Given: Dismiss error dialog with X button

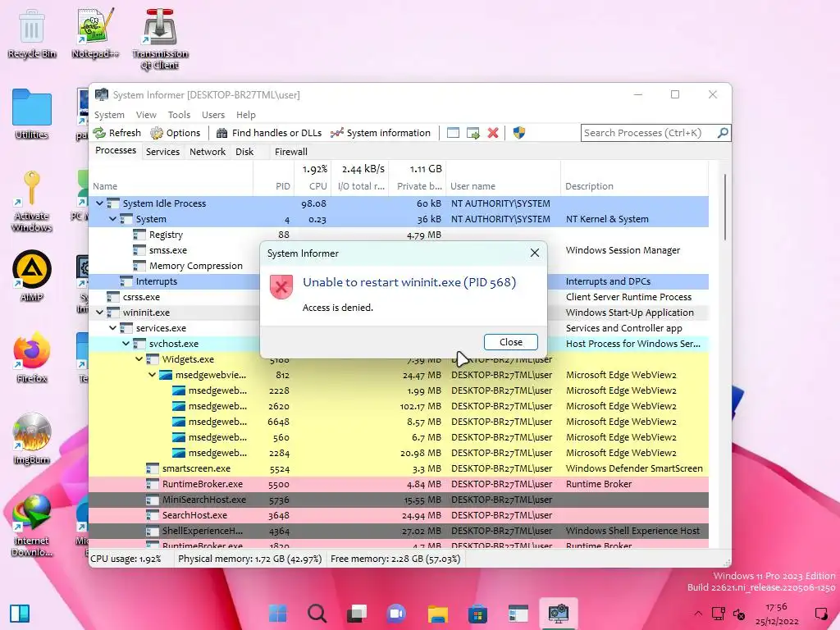Looking at the screenshot, I should [535, 253].
